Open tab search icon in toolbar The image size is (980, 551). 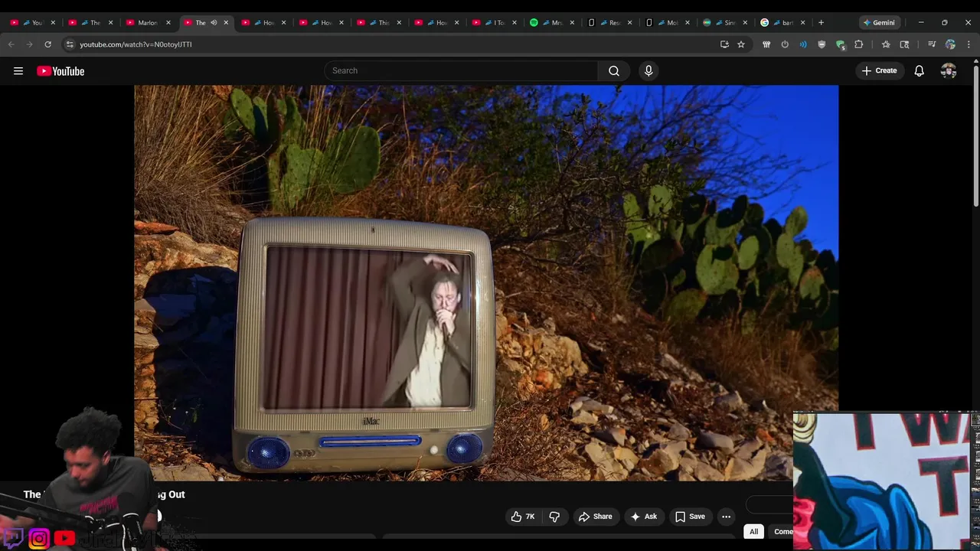pos(904,44)
